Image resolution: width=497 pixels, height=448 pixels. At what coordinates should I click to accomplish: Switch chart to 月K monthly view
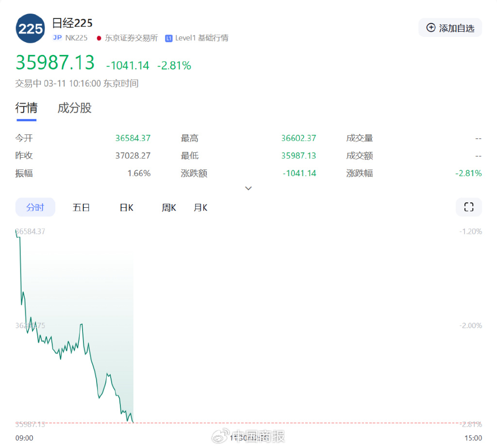pyautogui.click(x=200, y=207)
